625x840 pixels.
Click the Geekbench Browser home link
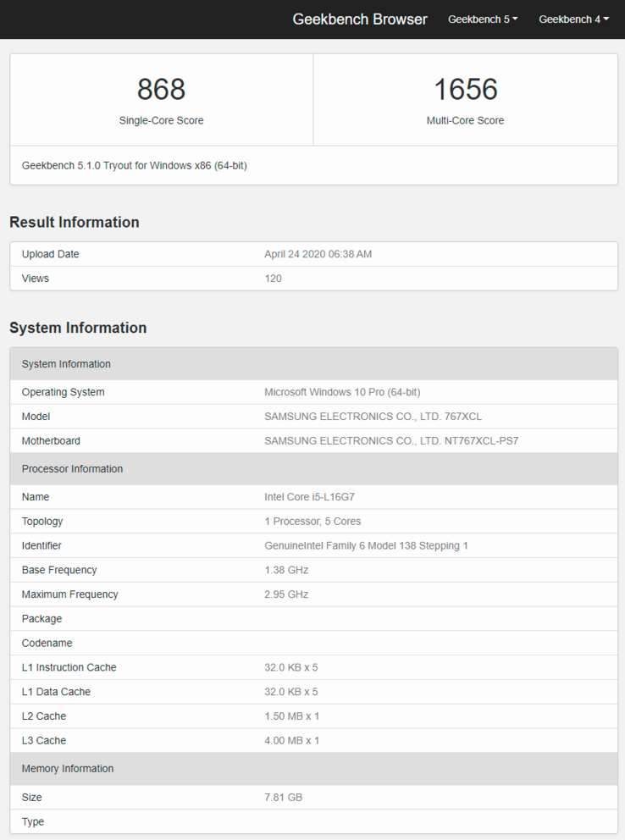click(360, 19)
